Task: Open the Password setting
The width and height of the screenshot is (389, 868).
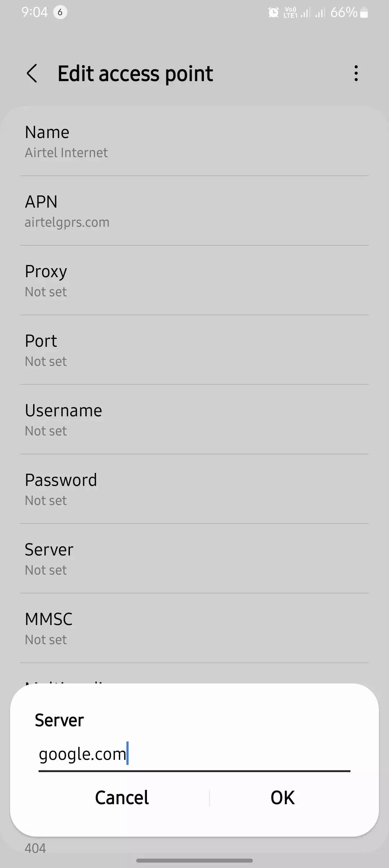Action: coord(194,489)
